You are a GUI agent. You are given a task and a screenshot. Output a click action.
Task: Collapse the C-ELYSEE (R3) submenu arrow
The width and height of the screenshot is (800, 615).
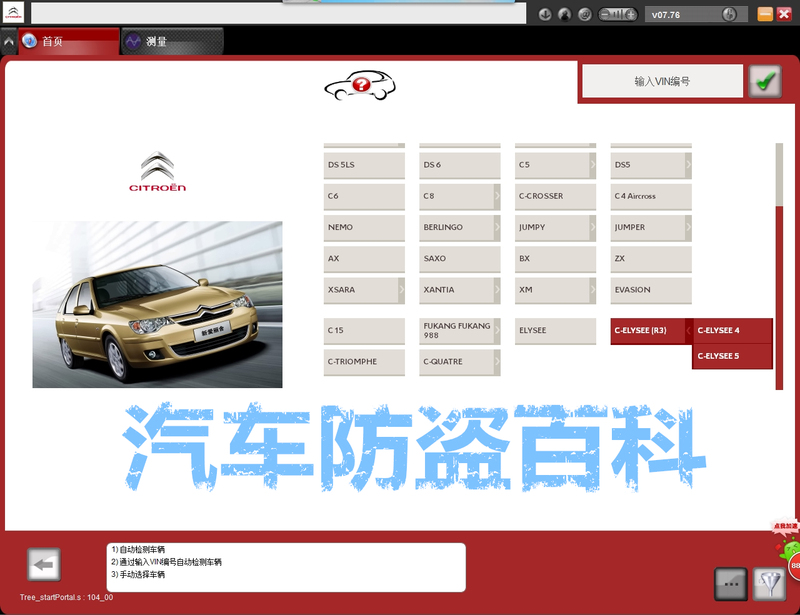coord(689,331)
